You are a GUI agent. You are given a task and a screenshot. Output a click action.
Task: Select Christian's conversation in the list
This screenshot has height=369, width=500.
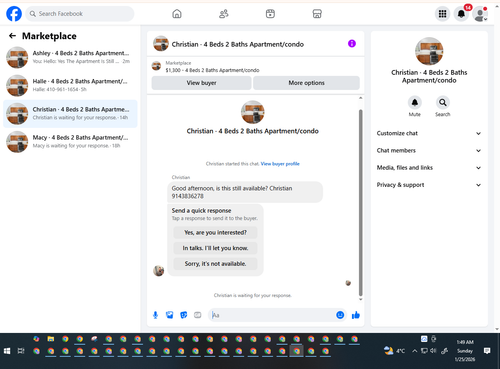tap(70, 114)
